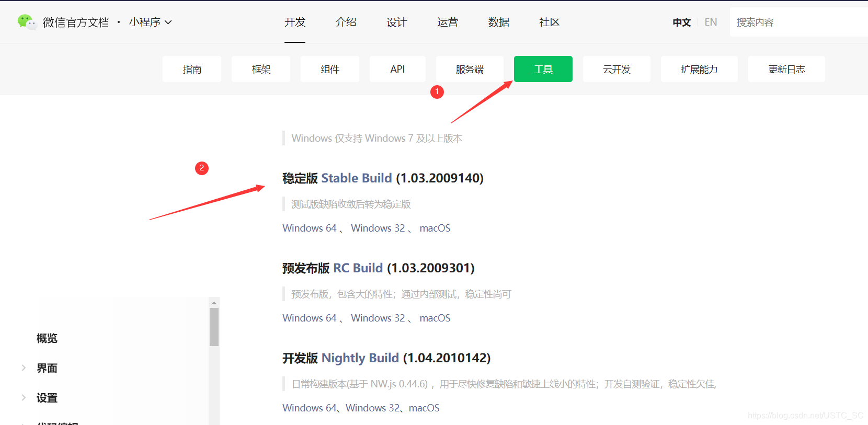Open the 扩展能力 sub-navigation button
Screen dimensions: 868x425
coord(699,69)
